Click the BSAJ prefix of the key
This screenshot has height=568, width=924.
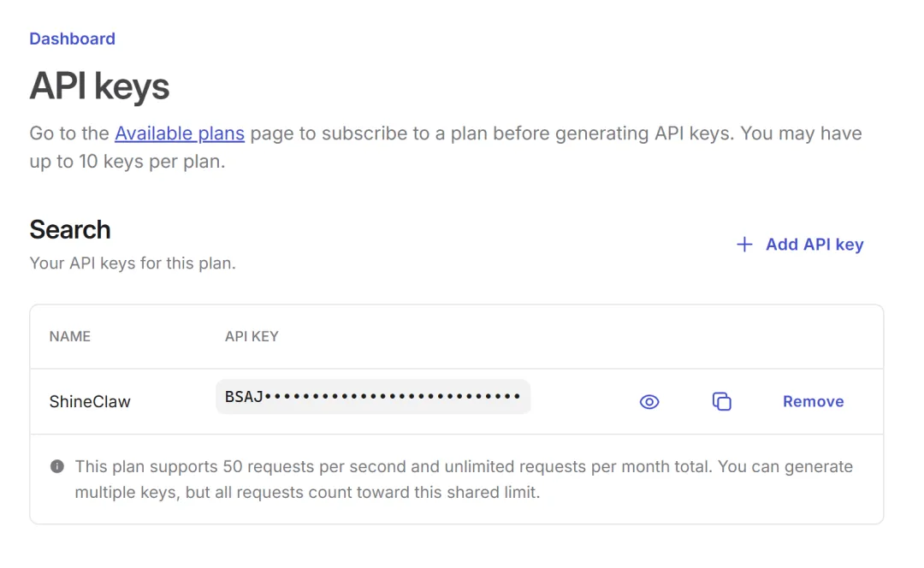point(243,397)
